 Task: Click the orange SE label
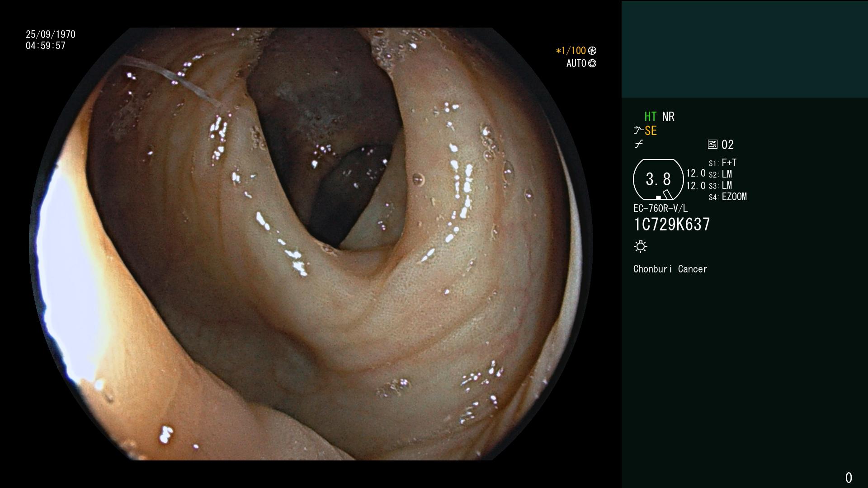(651, 131)
